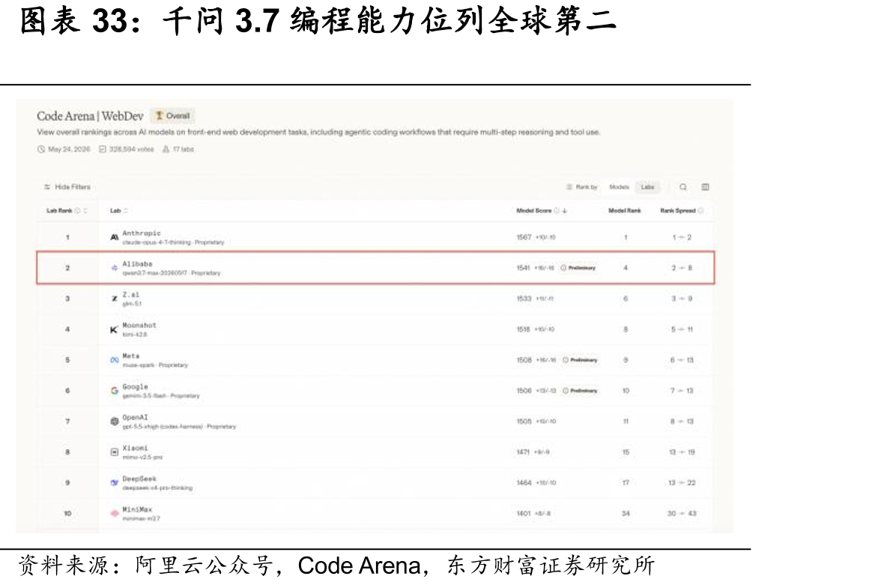Click the Code Arena | WebDev heading

90,116
